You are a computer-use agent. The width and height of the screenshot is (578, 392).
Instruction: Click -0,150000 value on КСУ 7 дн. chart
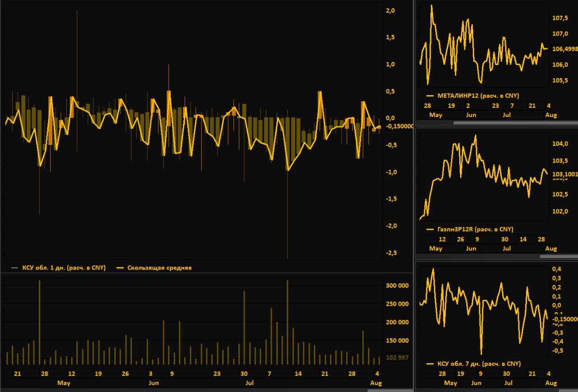565,318
